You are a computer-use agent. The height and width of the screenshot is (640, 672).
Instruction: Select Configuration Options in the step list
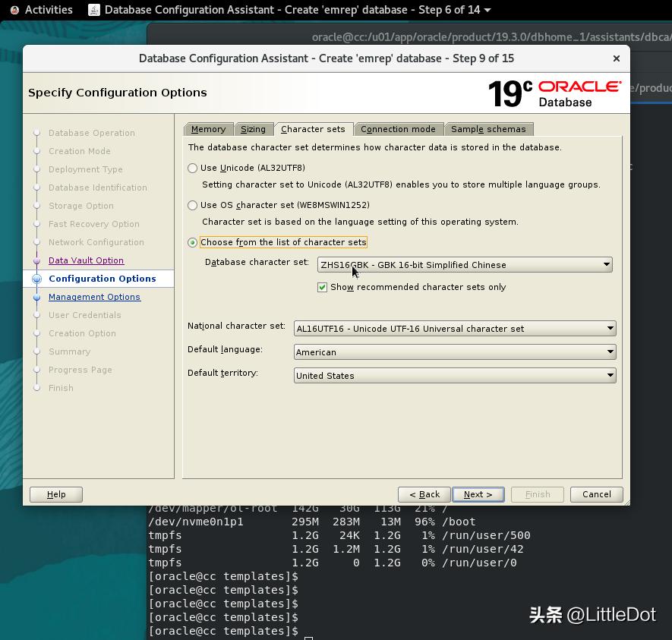(x=103, y=279)
